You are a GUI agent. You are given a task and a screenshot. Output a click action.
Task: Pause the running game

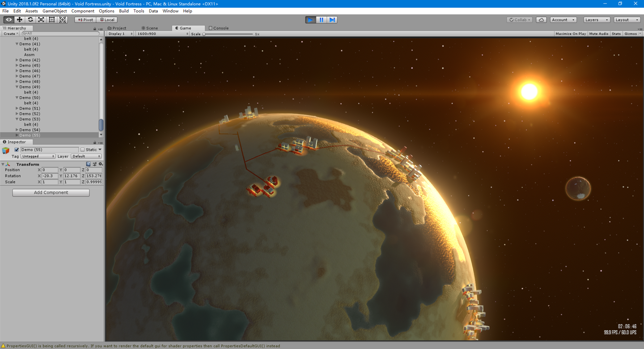click(x=321, y=20)
